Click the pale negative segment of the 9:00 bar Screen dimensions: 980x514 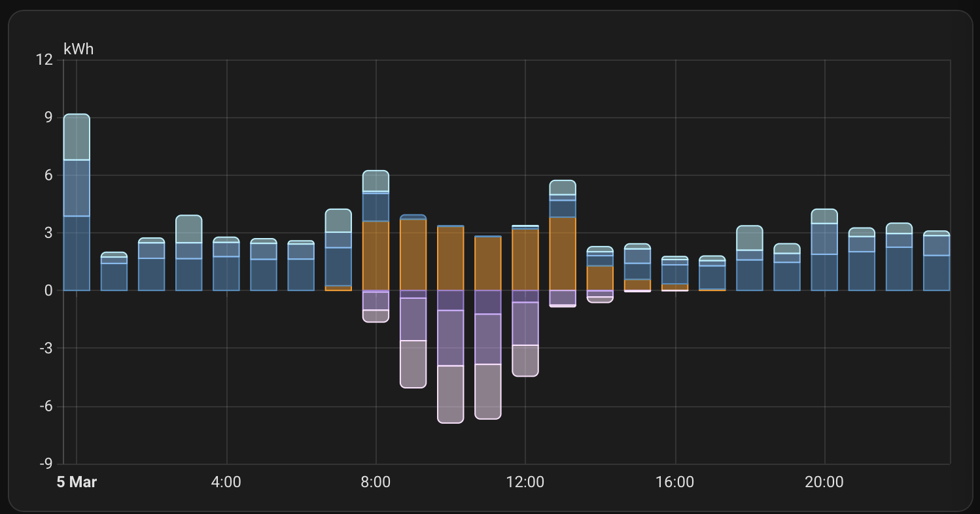(x=413, y=364)
